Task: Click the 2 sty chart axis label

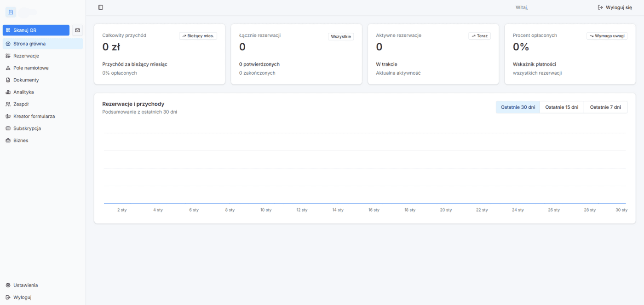Action: [x=122, y=210]
